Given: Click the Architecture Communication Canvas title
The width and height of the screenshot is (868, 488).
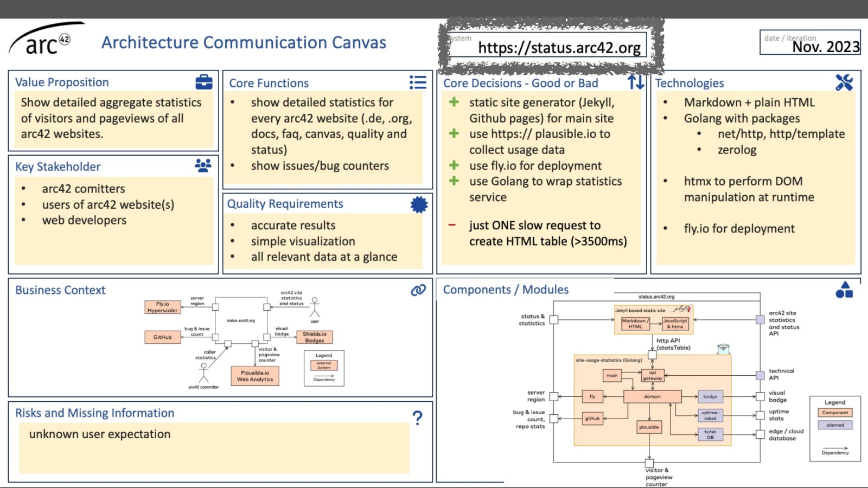Looking at the screenshot, I should tap(244, 42).
